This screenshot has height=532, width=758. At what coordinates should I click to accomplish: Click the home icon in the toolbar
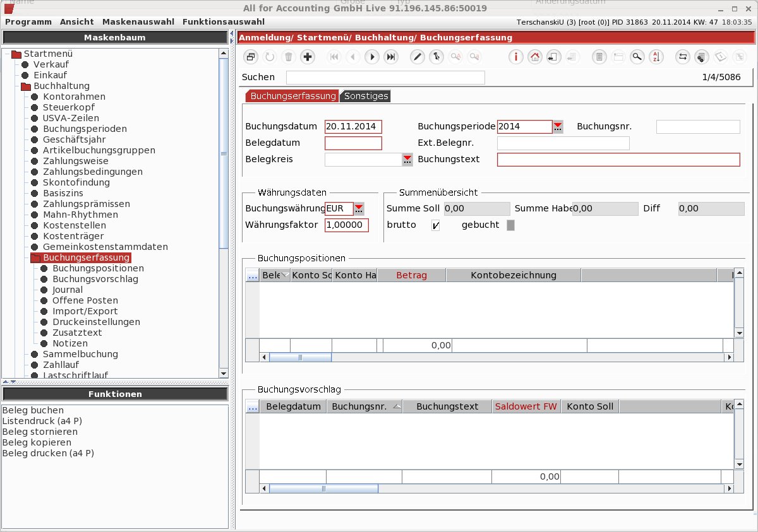(x=535, y=57)
